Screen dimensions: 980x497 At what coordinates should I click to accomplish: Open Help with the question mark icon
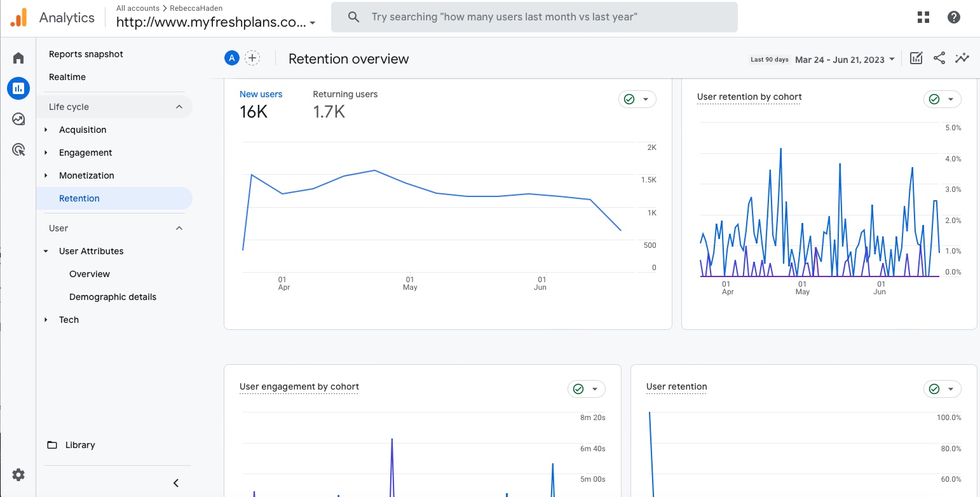coord(954,17)
